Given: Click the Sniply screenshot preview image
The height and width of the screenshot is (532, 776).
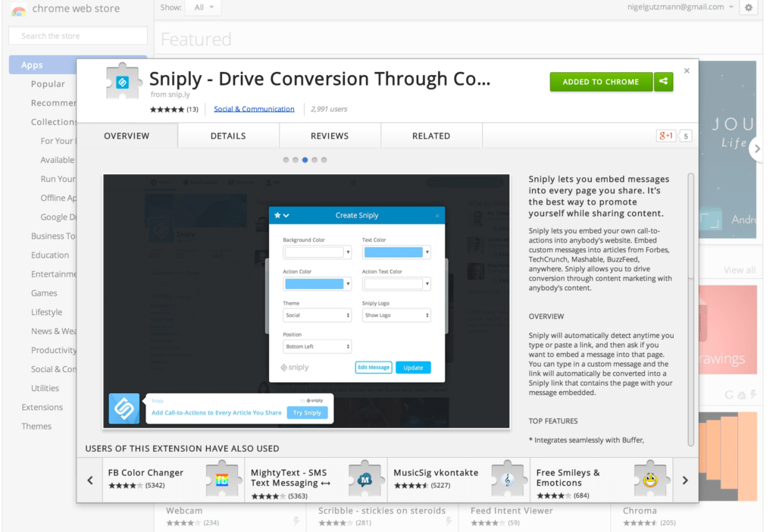Looking at the screenshot, I should point(306,301).
